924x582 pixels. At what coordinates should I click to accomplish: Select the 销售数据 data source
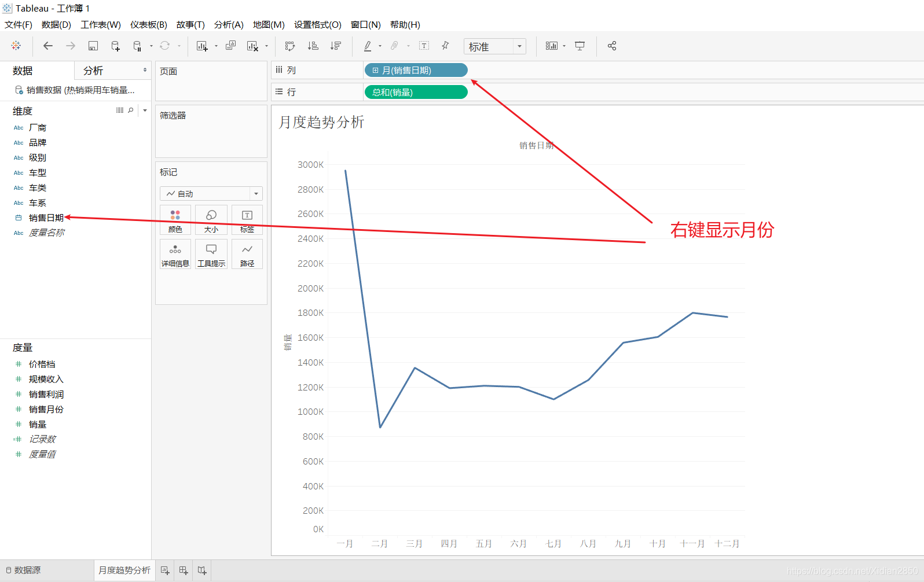pyautogui.click(x=75, y=90)
